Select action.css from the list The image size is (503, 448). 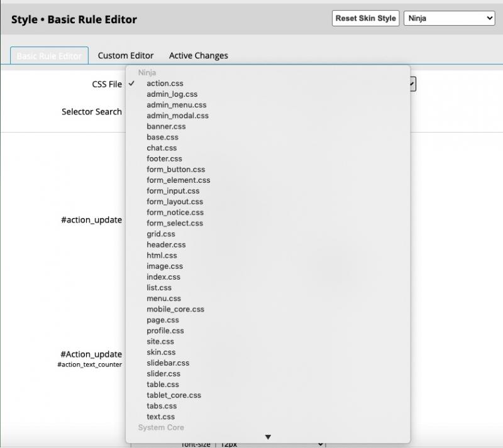[165, 84]
